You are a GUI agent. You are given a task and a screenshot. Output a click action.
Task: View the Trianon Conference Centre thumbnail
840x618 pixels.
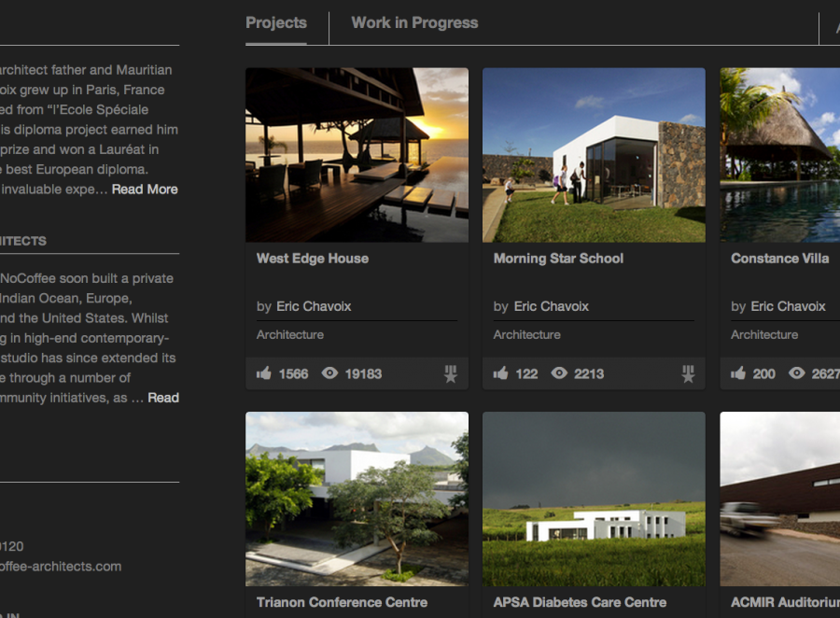click(357, 499)
